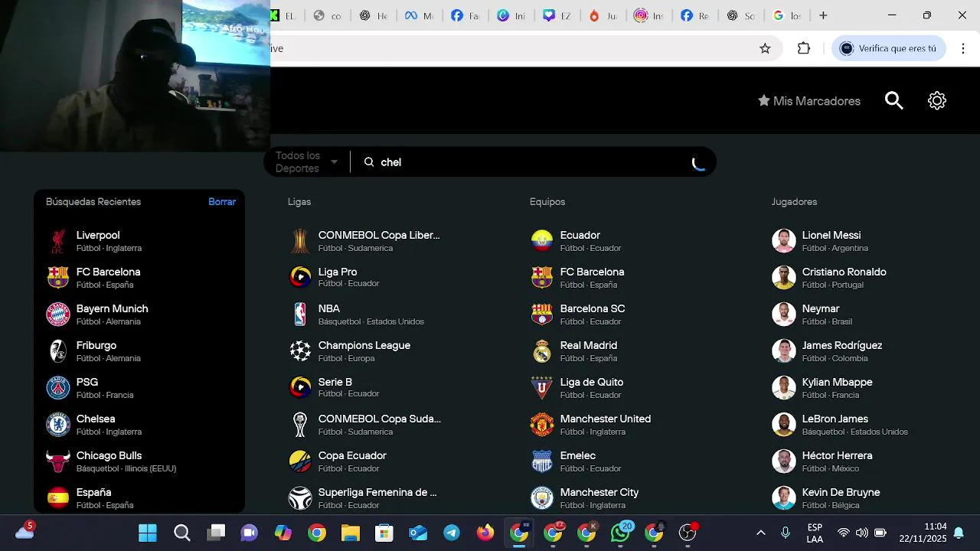Open the NBA league logo
This screenshot has height=551, width=980.
(x=300, y=315)
